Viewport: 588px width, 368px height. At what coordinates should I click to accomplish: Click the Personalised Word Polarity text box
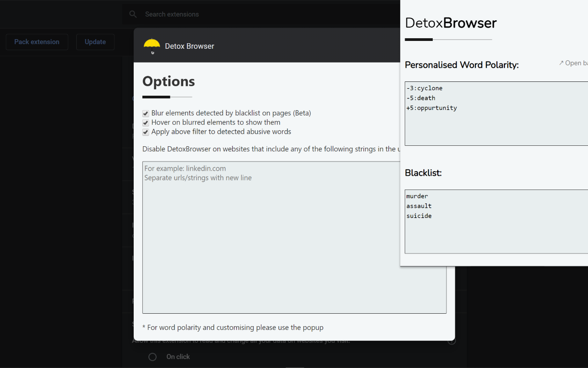[496, 114]
